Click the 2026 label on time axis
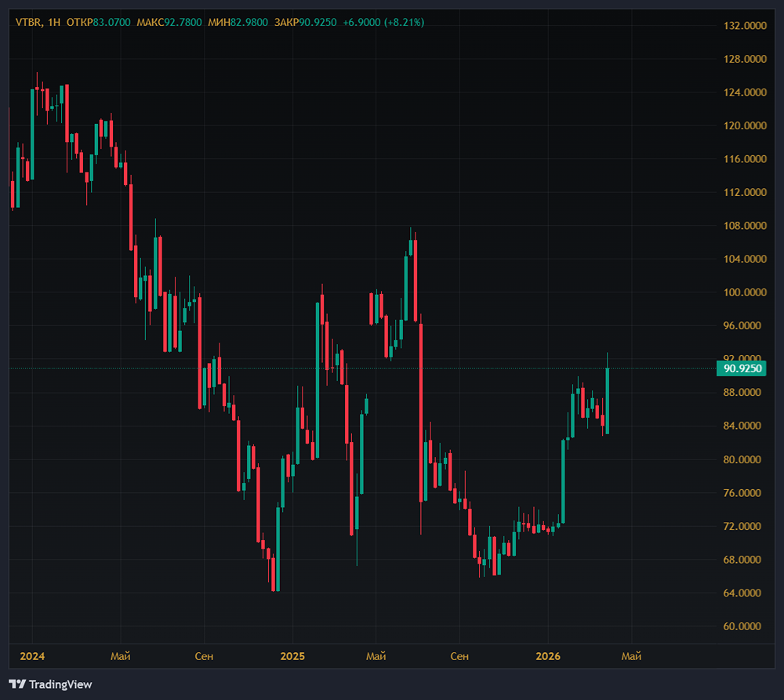This screenshot has height=700, width=784. [x=547, y=655]
